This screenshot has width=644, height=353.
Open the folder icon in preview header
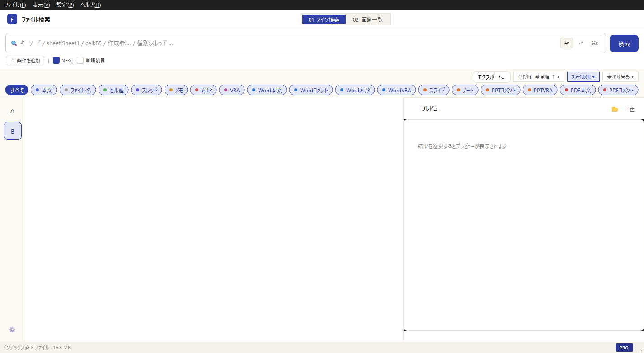(x=615, y=109)
